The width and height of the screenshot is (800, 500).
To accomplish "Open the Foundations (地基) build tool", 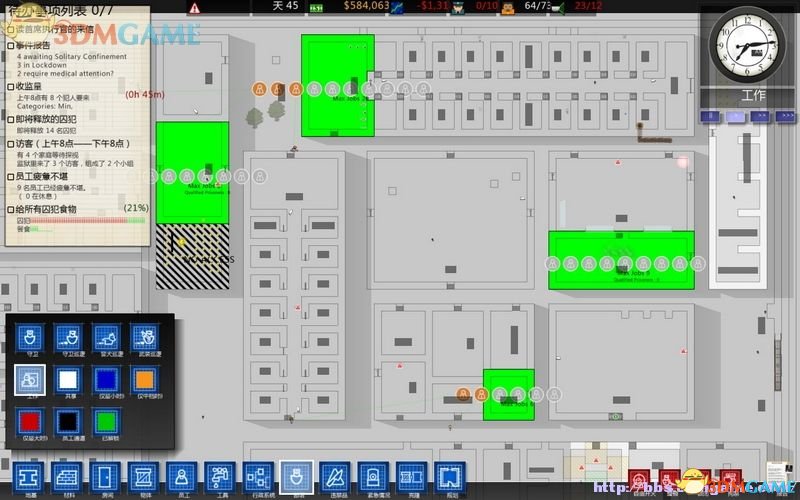I will pyautogui.click(x=29, y=478).
